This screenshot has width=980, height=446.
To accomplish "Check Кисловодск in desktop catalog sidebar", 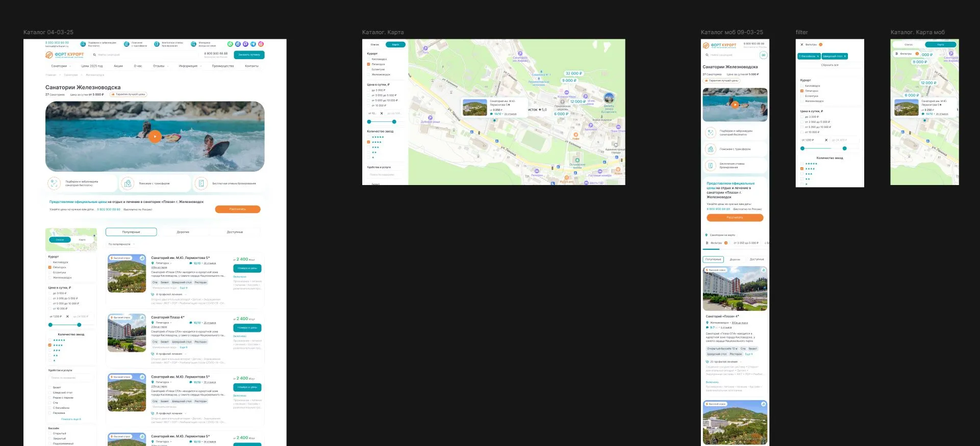I will tap(49, 263).
